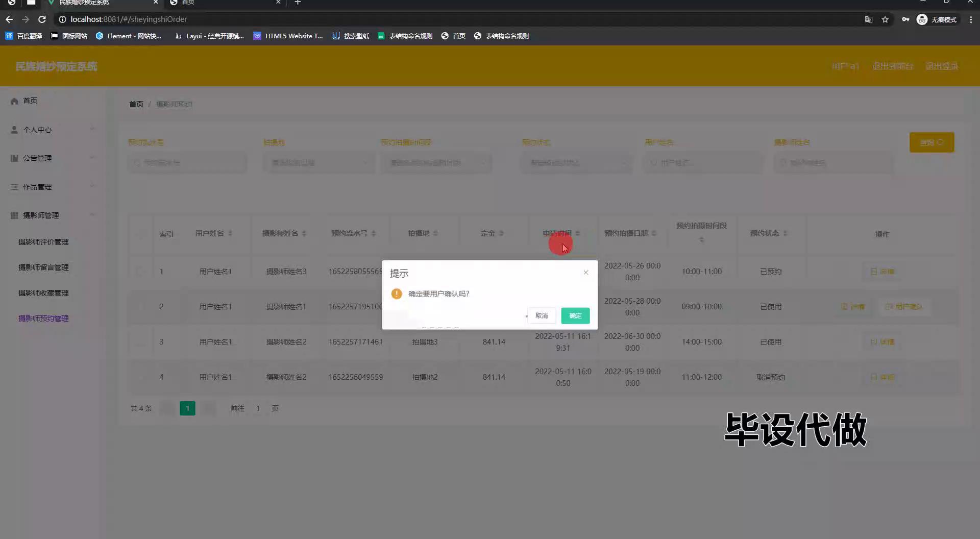Tick the checkbox for table row 1

[140, 272]
